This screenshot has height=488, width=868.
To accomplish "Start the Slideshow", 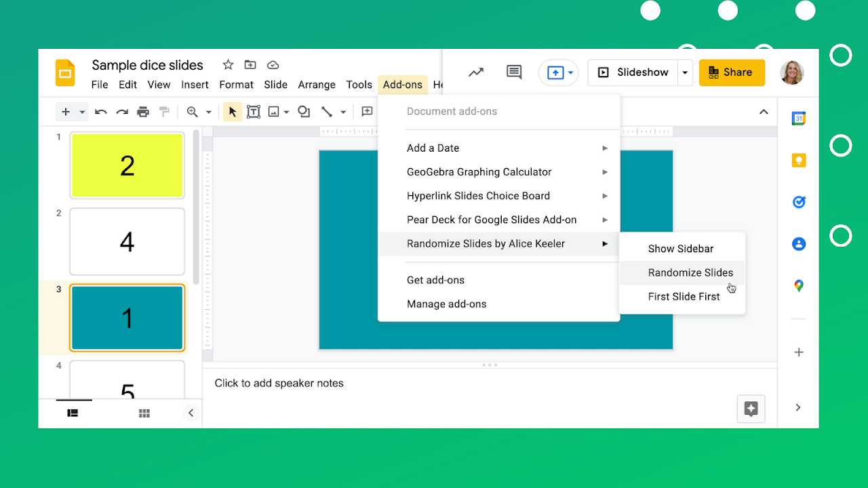I will [x=633, y=73].
